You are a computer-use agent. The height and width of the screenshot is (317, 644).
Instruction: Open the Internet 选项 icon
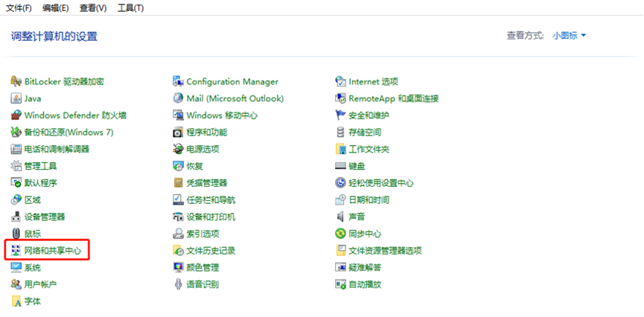[341, 82]
